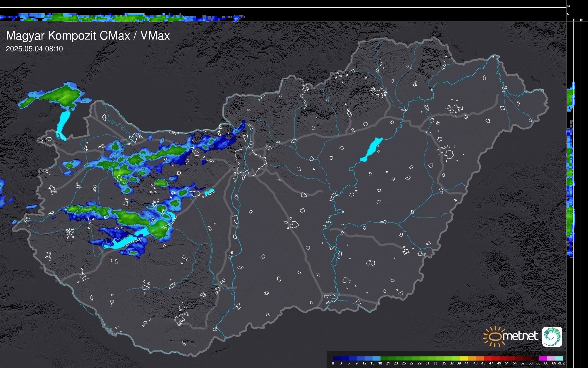Click the yellow 41 dBZ legend swatch
Image resolution: width=588 pixels, height=368 pixels.
[x=464, y=358]
